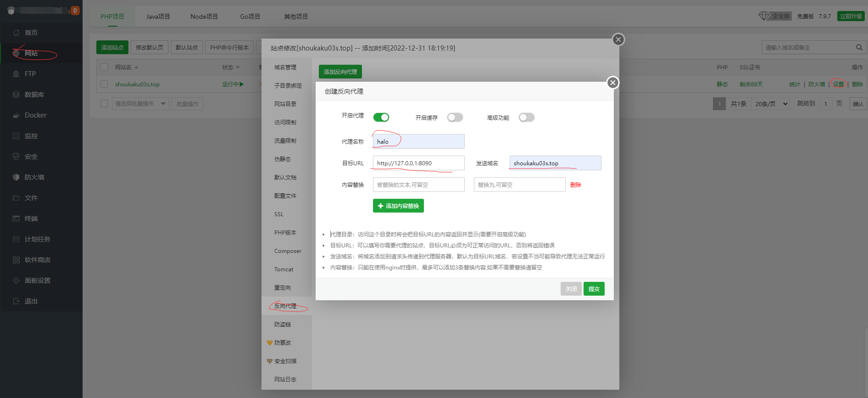Click the 目标URL input field
The height and width of the screenshot is (398, 868).
(x=418, y=163)
